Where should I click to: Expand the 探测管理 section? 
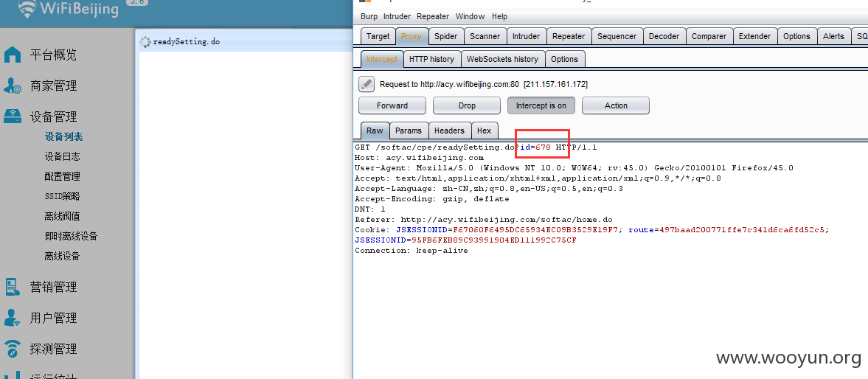53,349
